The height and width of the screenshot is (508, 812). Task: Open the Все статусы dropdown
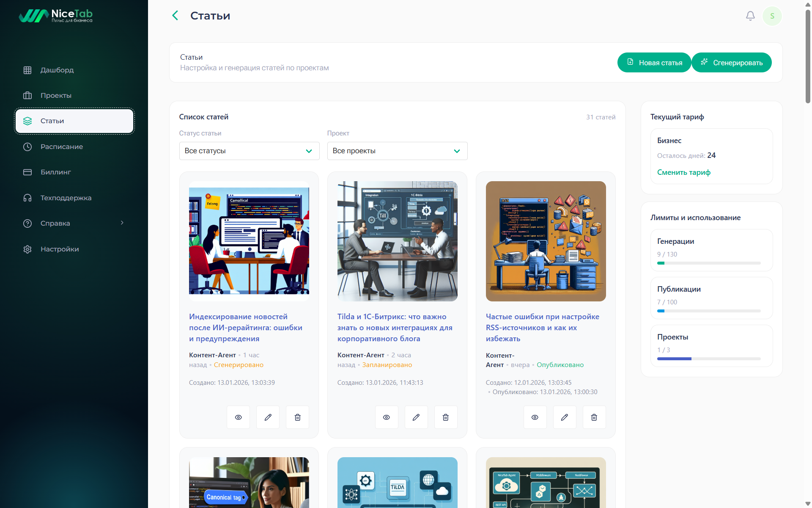coord(249,151)
